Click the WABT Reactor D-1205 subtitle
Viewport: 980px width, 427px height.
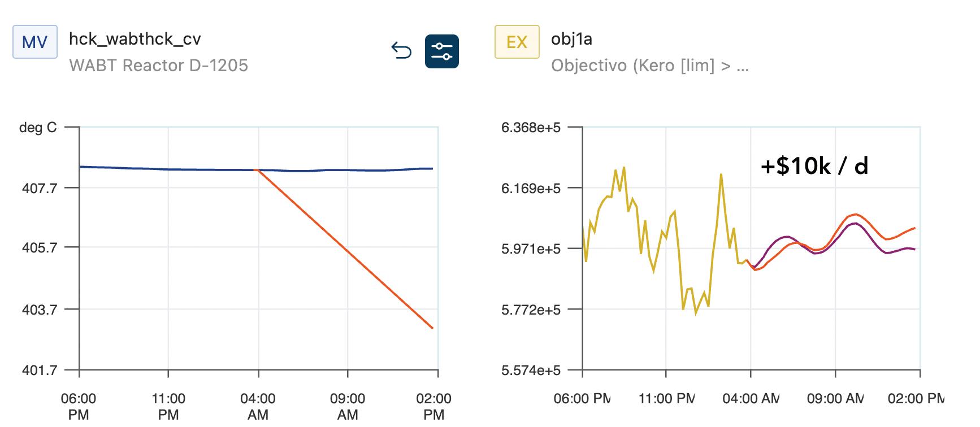158,66
